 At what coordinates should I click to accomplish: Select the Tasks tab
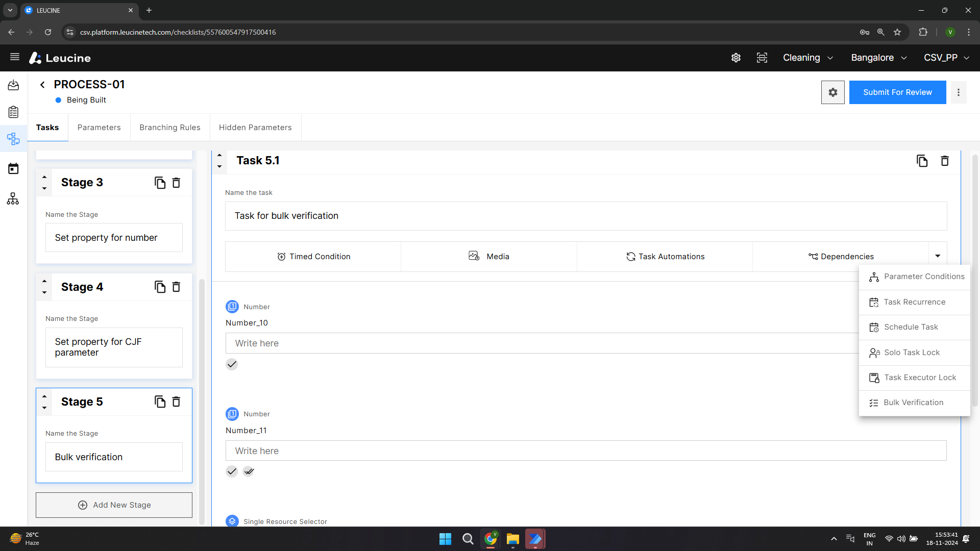[x=47, y=128]
